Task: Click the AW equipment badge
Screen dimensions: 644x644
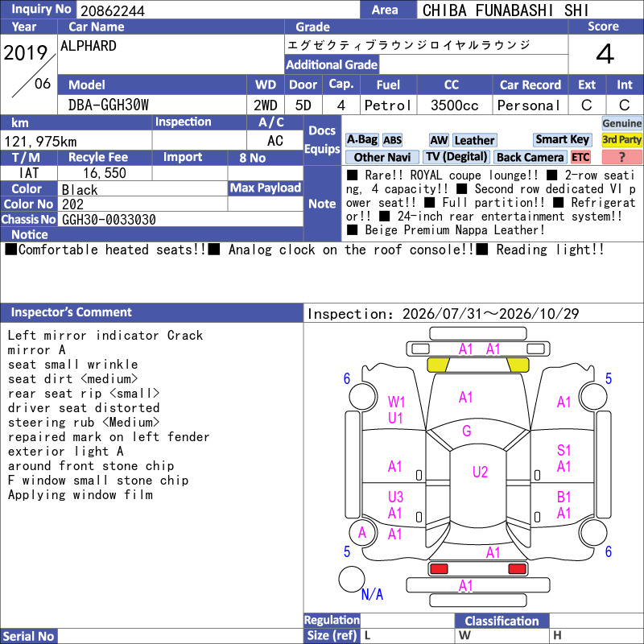Action: [x=439, y=140]
